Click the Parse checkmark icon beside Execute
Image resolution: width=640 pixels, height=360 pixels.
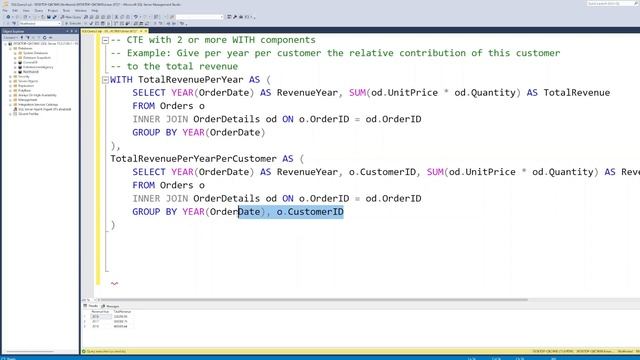click(91, 23)
